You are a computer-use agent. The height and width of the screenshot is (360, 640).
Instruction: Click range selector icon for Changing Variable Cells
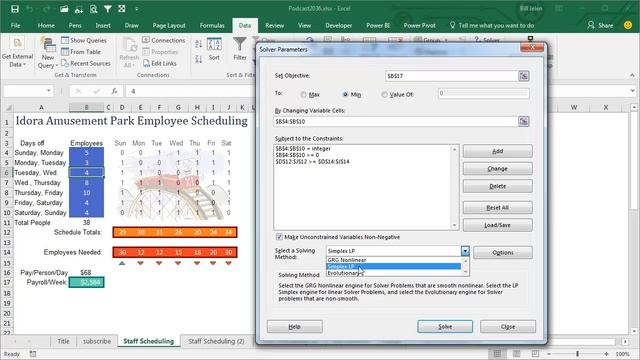(524, 121)
